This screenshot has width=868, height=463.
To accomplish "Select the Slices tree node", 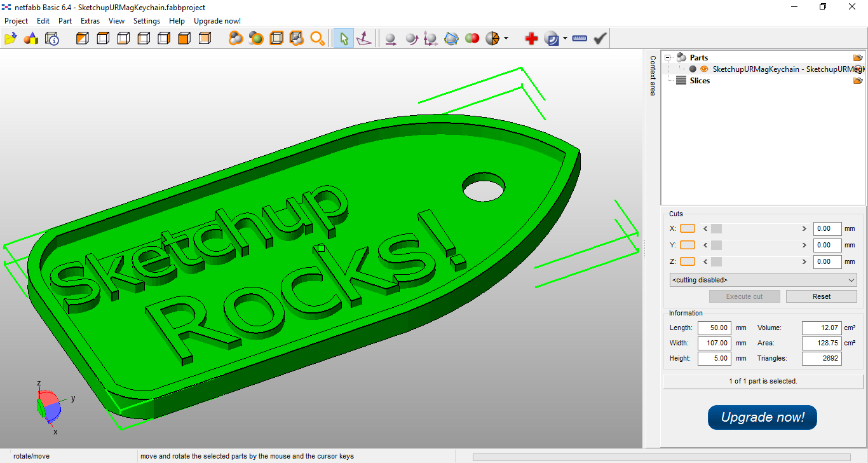I will click(700, 81).
